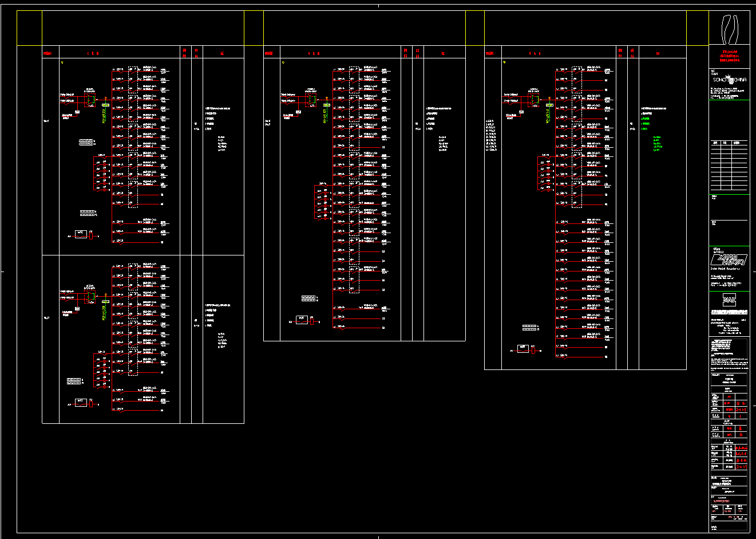Screen dimensions: 756x539
Task: Click the contactor symbol at bottom of middle panel
Action: (303, 320)
